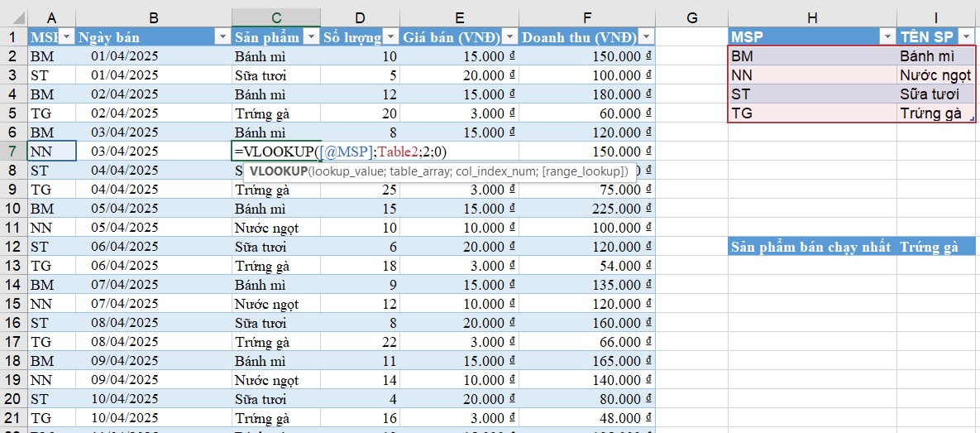
Task: Open the filter dropdown for Ngày bán column
Action: tap(221, 37)
